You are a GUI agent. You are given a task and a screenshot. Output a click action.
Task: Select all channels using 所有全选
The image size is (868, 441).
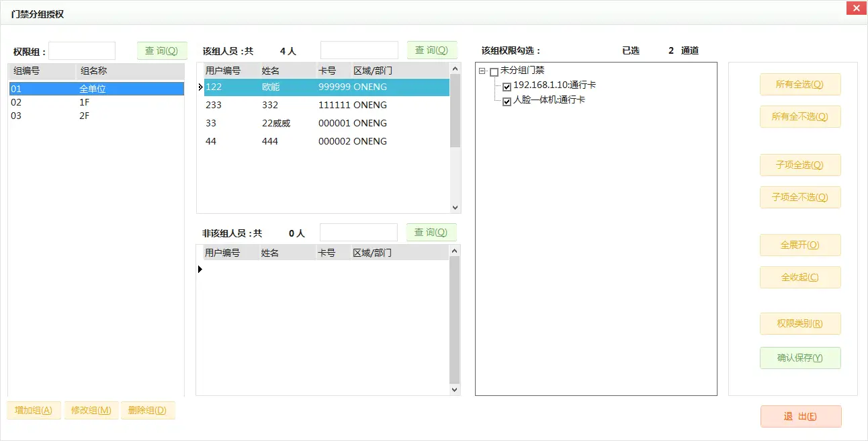tap(800, 84)
